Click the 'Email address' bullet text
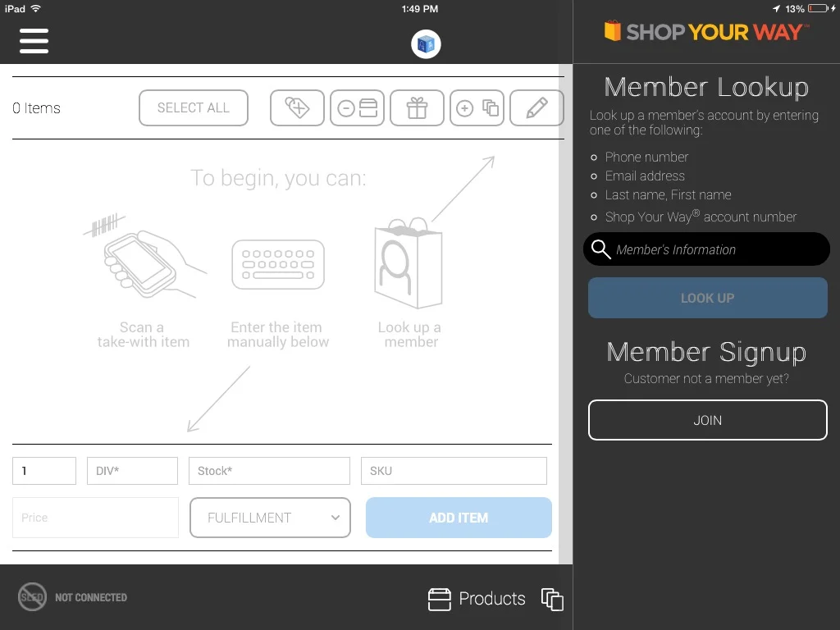Image resolution: width=840 pixels, height=630 pixels. pos(645,176)
